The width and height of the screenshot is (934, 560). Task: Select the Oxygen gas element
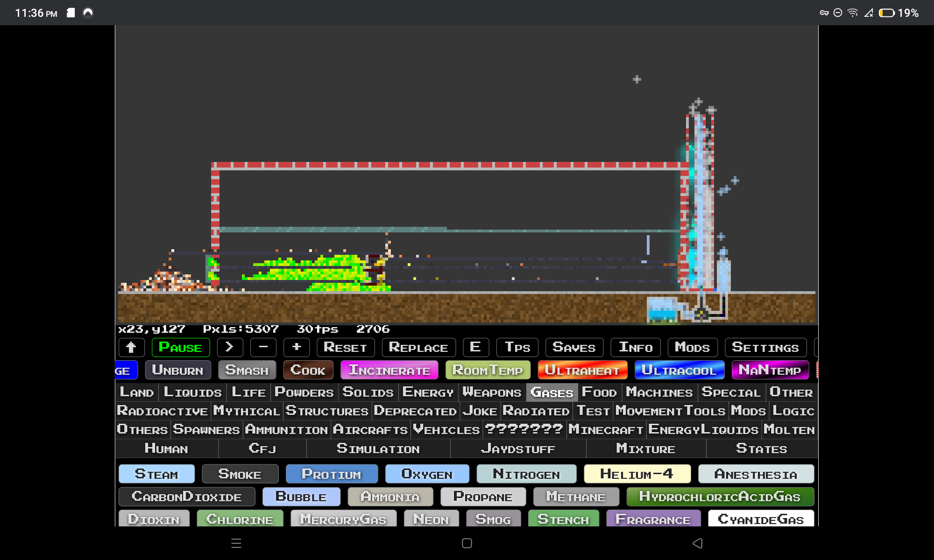tap(427, 474)
